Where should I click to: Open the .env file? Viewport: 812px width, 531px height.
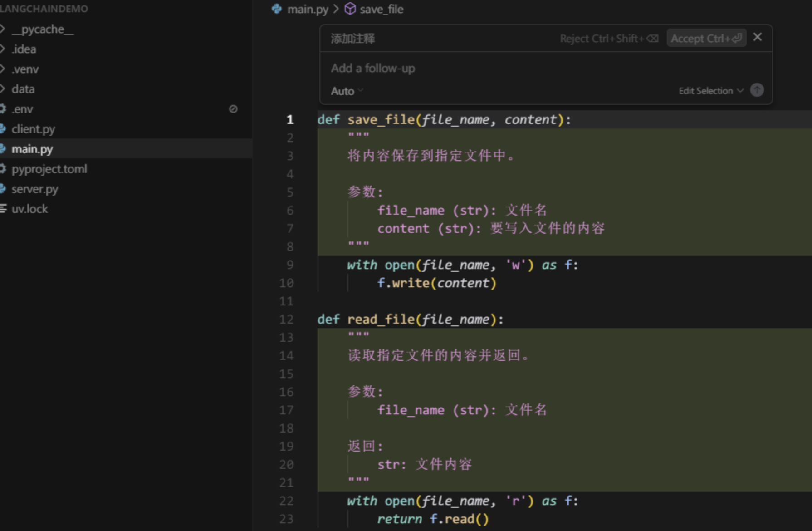pyautogui.click(x=22, y=109)
